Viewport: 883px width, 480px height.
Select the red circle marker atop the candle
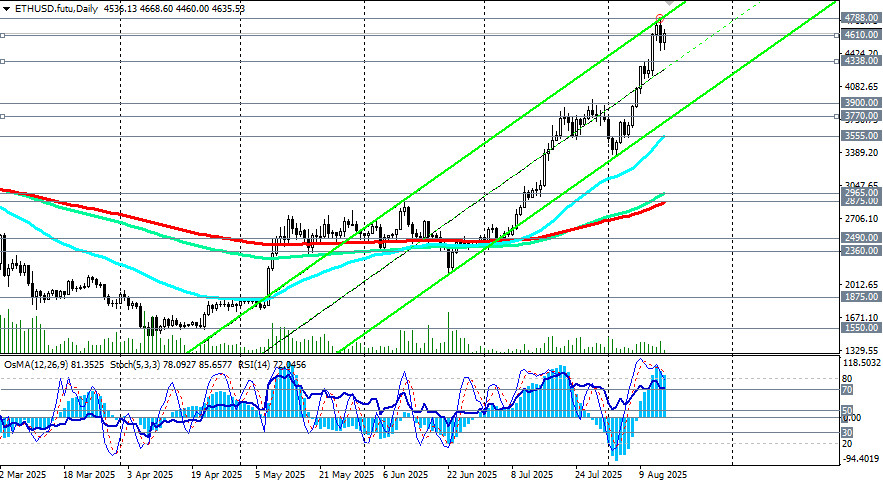[659, 19]
